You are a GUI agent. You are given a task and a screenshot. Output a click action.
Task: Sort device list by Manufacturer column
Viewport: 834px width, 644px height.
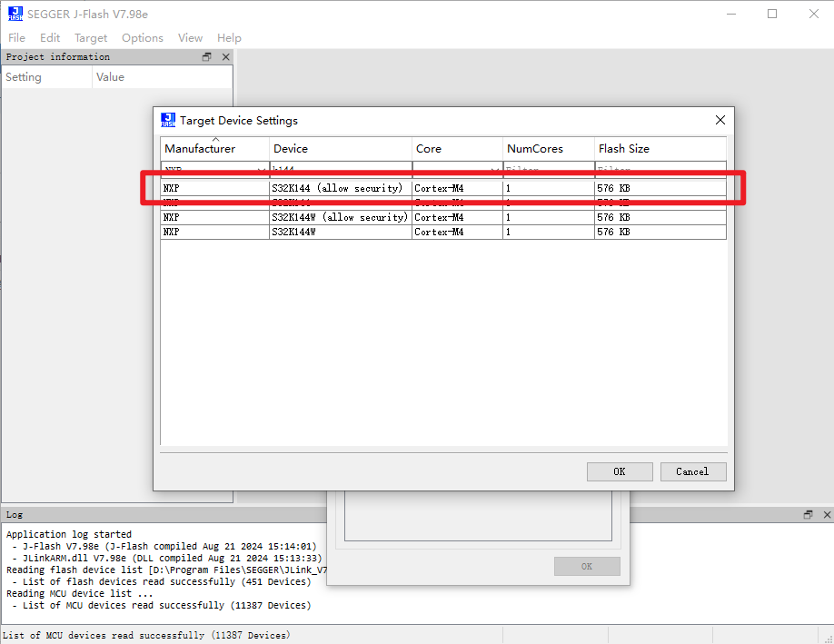click(x=215, y=149)
